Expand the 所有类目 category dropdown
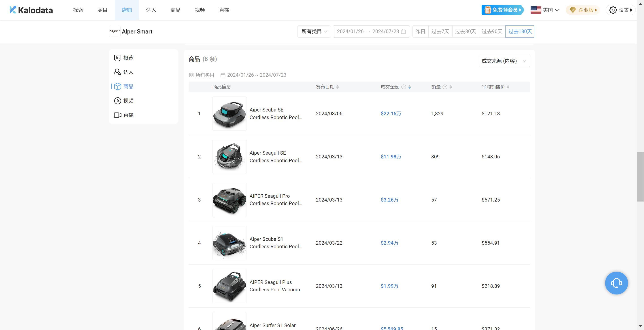Image resolution: width=644 pixels, height=330 pixels. click(x=314, y=32)
